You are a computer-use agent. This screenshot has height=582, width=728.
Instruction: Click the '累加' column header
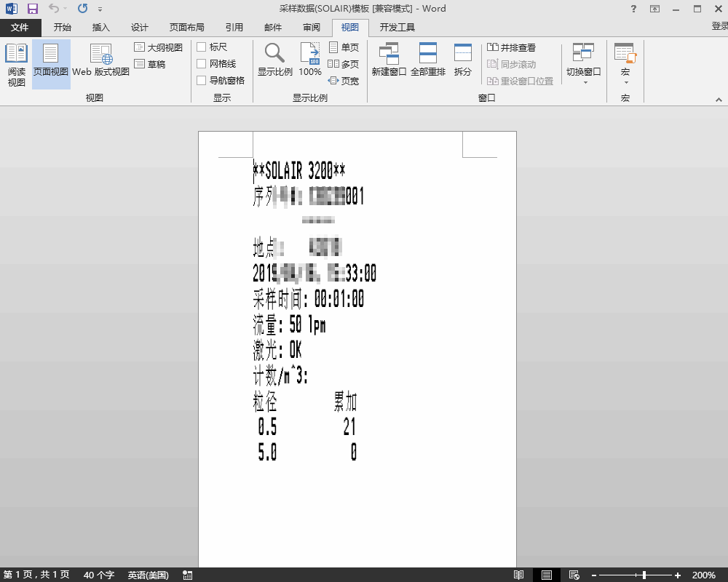pos(345,402)
